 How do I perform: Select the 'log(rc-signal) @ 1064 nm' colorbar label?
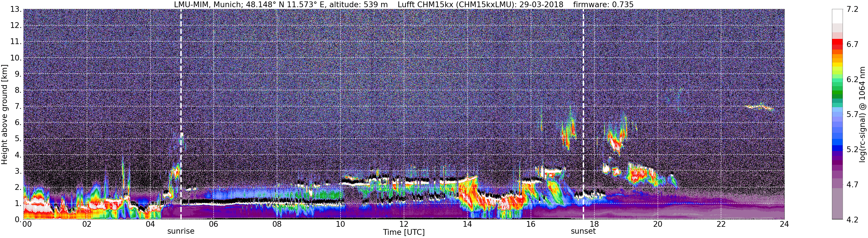click(862, 114)
